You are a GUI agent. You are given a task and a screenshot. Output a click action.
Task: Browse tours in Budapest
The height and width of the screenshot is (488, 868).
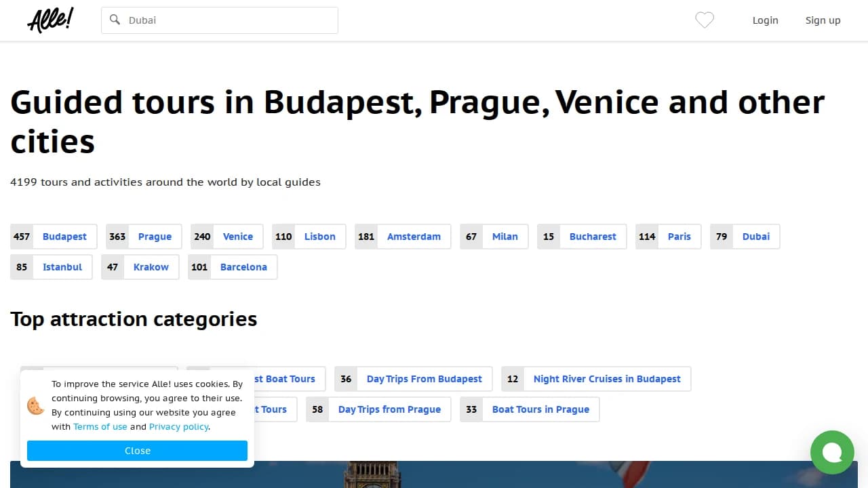(64, 237)
